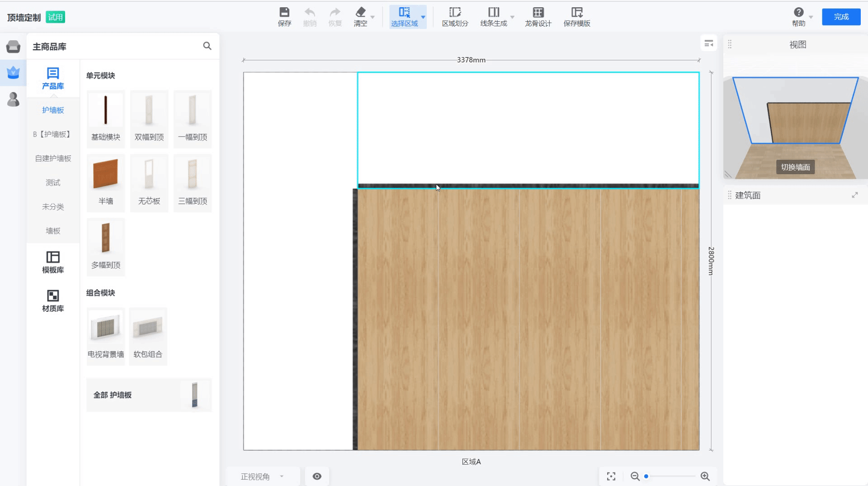Click the Save (保存) toolbar icon
This screenshot has height=486, width=868.
tap(284, 13)
